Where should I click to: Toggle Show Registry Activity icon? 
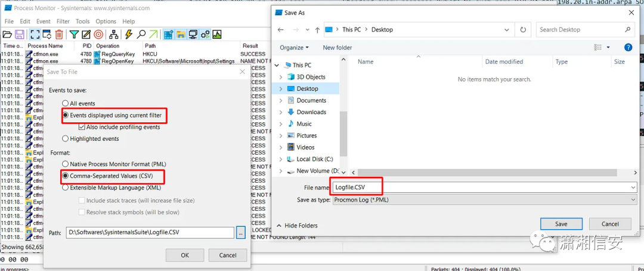(x=168, y=35)
